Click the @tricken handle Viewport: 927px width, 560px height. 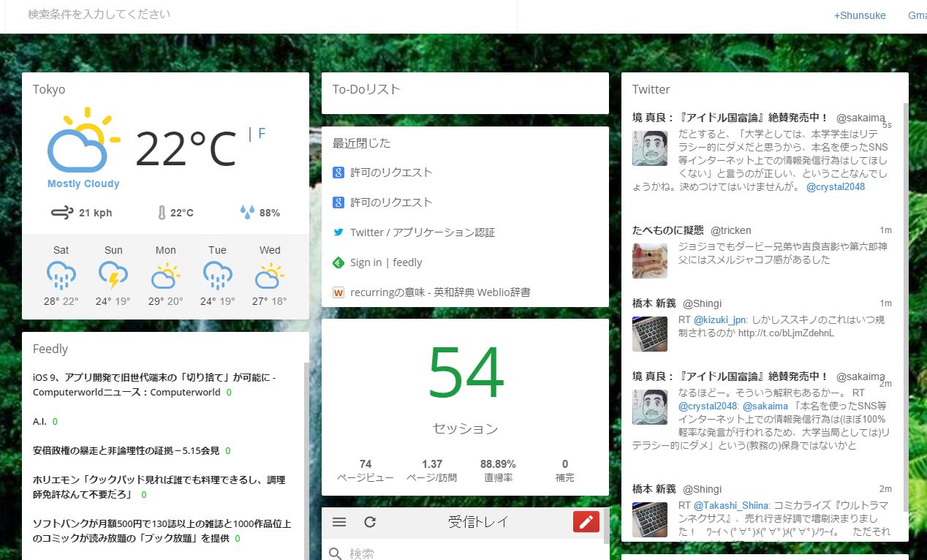pyautogui.click(x=731, y=230)
